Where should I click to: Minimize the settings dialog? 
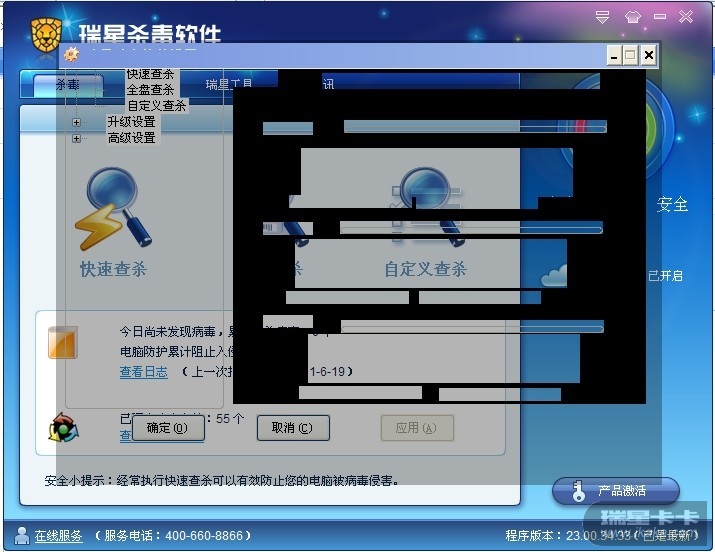pos(615,56)
